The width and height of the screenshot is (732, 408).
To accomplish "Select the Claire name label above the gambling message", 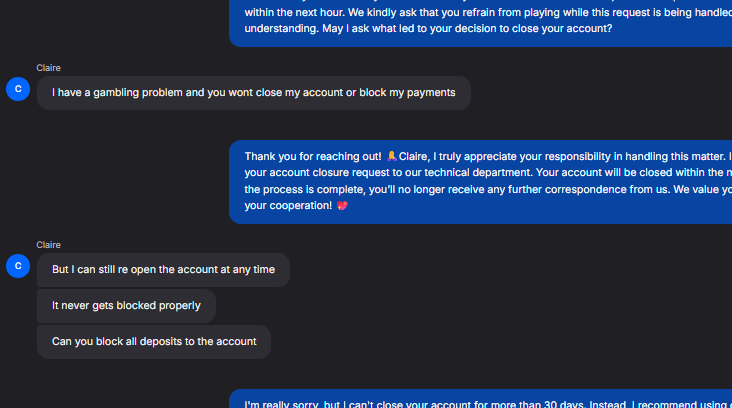I will (x=49, y=68).
